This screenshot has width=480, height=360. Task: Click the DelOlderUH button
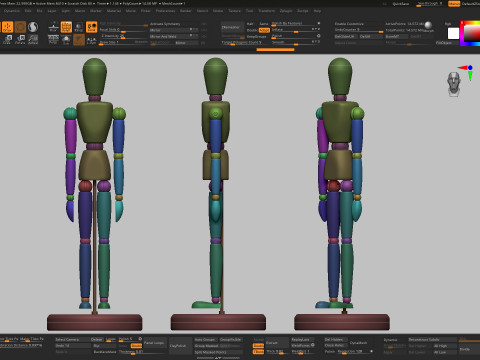click(x=346, y=36)
